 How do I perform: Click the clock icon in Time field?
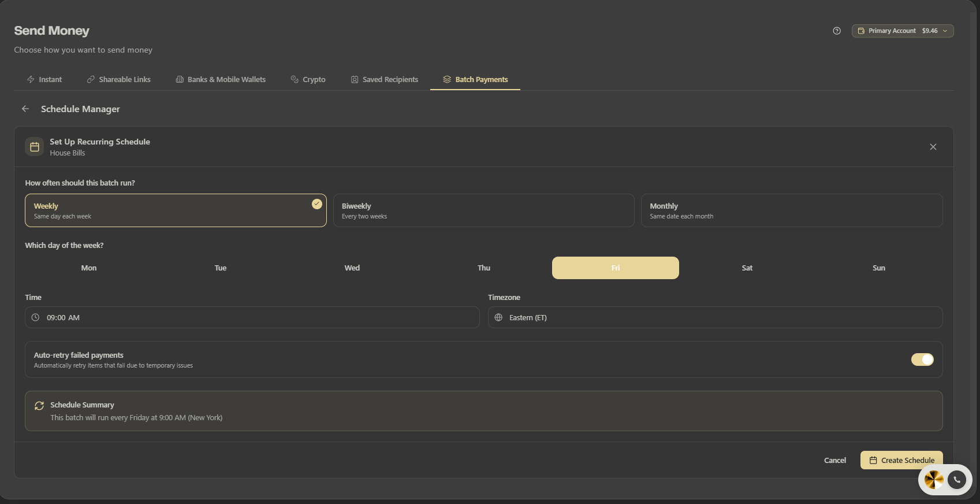point(35,317)
